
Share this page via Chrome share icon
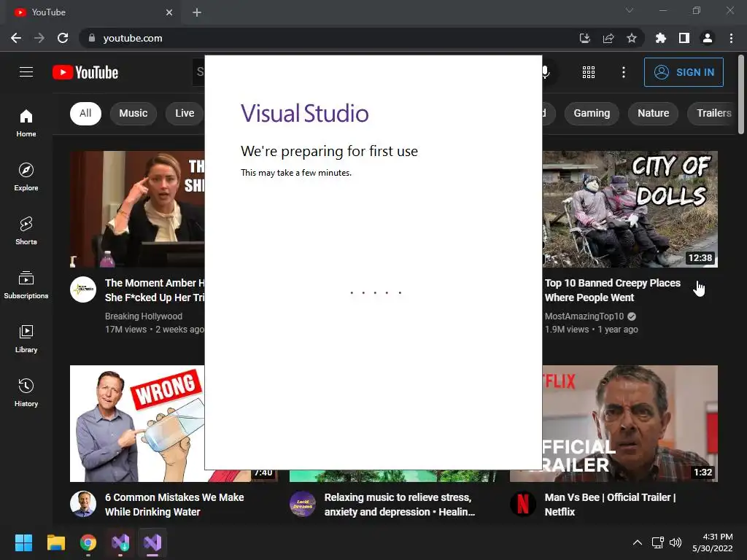[608, 38]
